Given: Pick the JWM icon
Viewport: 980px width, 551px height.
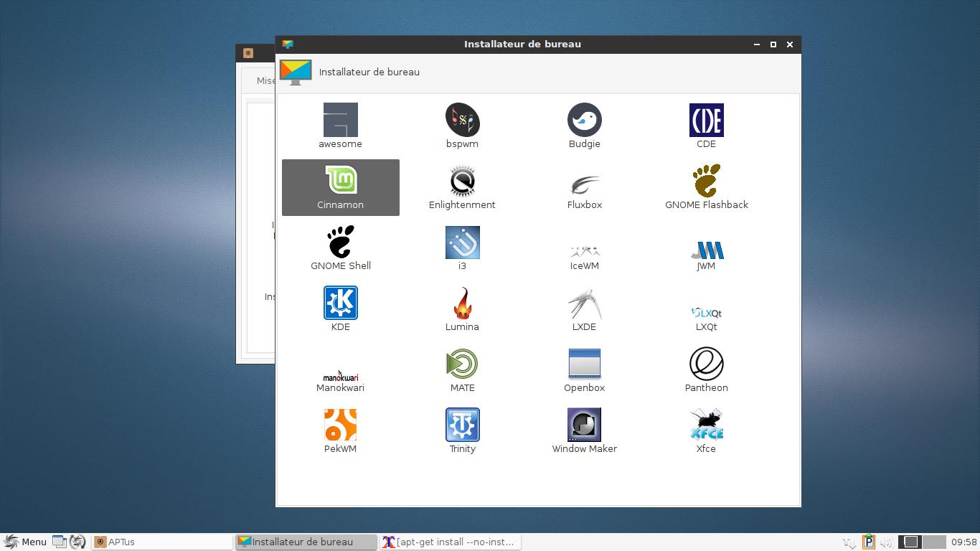Looking at the screenshot, I should (x=706, y=250).
